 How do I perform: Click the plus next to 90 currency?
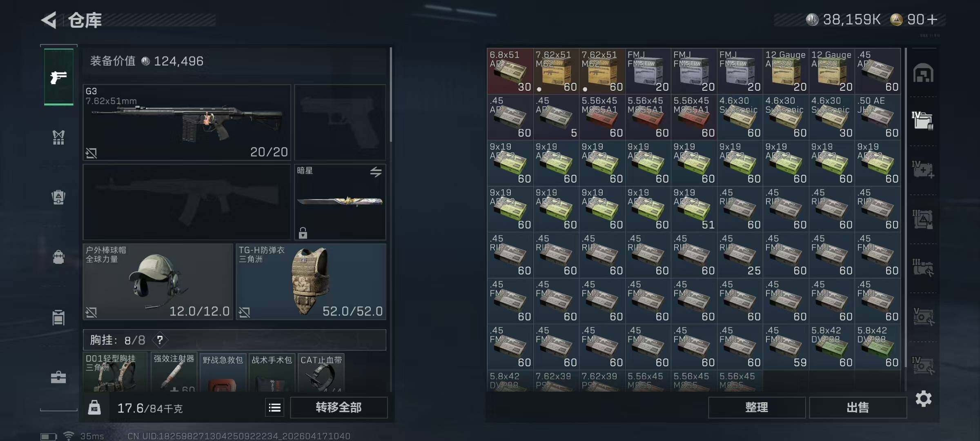tap(932, 19)
